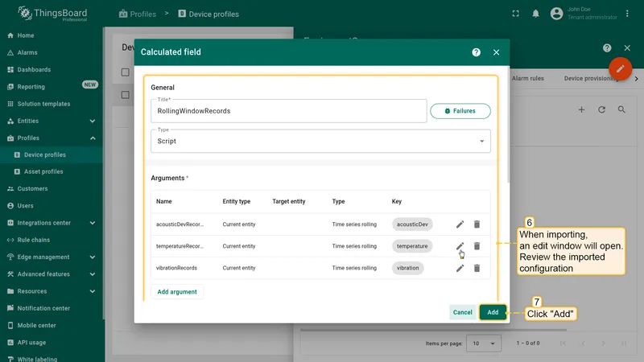Close the device profile details panel
The width and height of the screenshot is (644, 362).
click(x=627, y=48)
